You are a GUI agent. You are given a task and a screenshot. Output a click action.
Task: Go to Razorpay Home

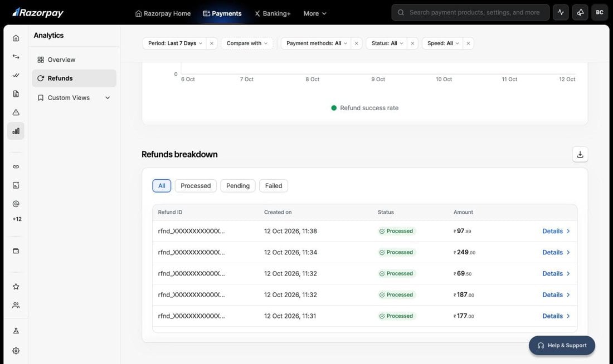pos(163,13)
